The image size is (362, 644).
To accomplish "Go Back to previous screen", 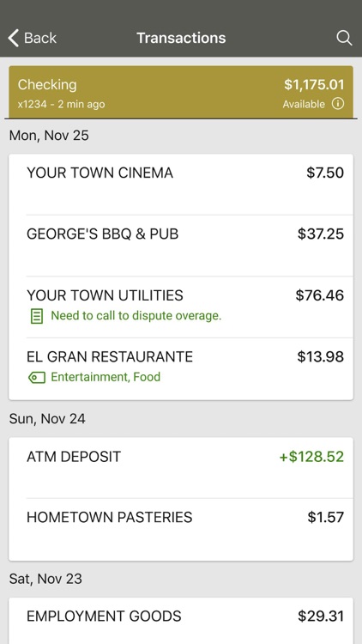I will 32,38.
